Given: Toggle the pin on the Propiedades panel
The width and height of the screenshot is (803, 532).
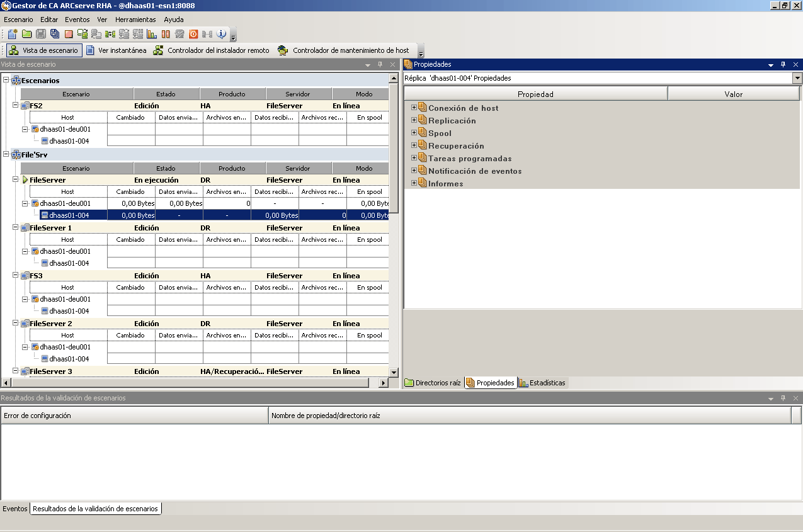Looking at the screenshot, I should pos(783,64).
